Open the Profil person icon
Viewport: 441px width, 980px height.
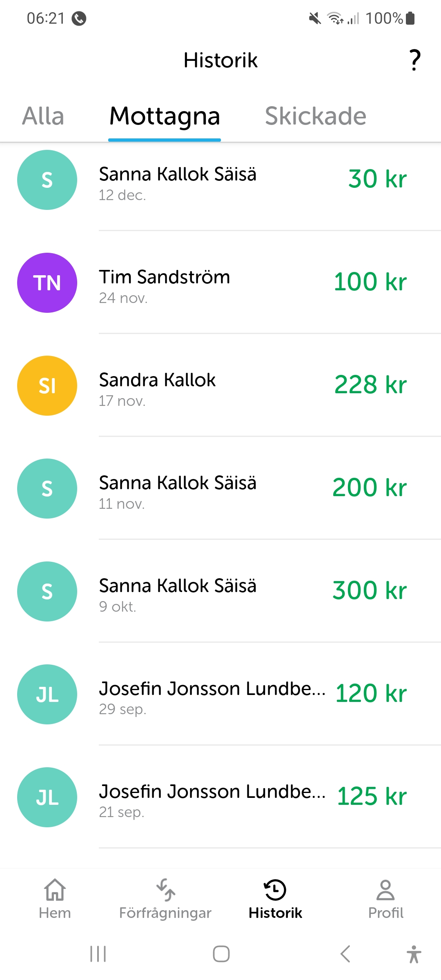[385, 890]
